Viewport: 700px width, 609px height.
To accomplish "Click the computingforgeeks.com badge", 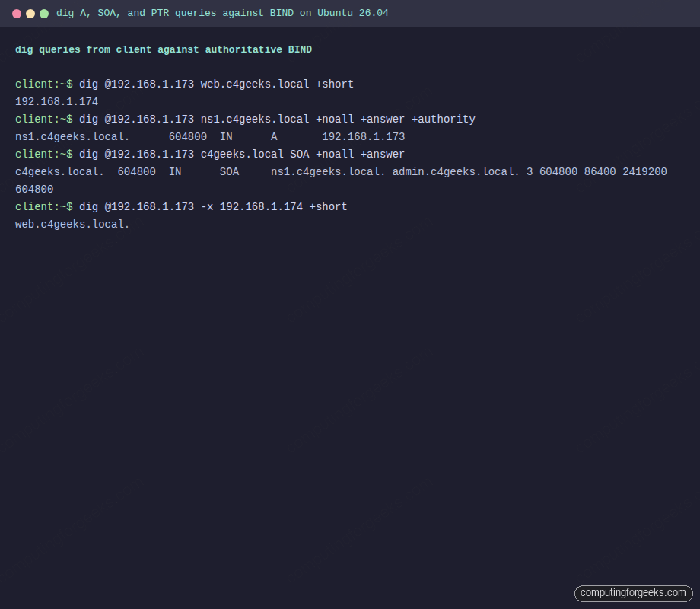I will click(x=634, y=593).
